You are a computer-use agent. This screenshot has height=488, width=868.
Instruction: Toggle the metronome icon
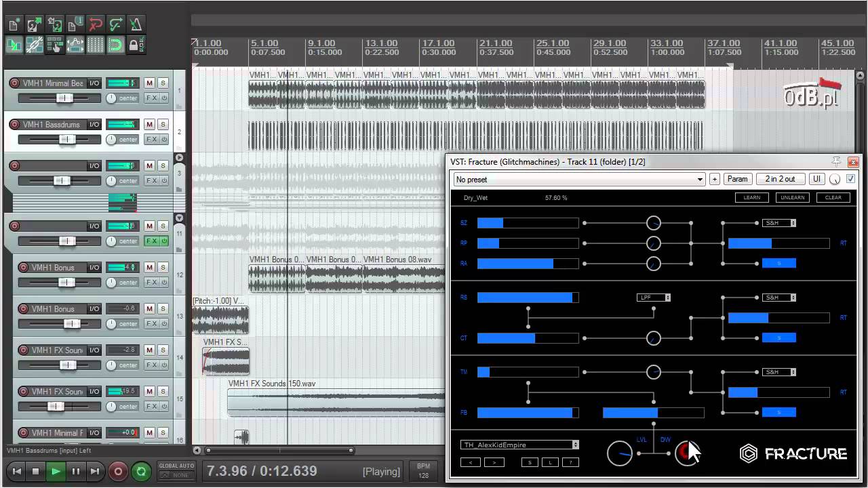click(136, 26)
